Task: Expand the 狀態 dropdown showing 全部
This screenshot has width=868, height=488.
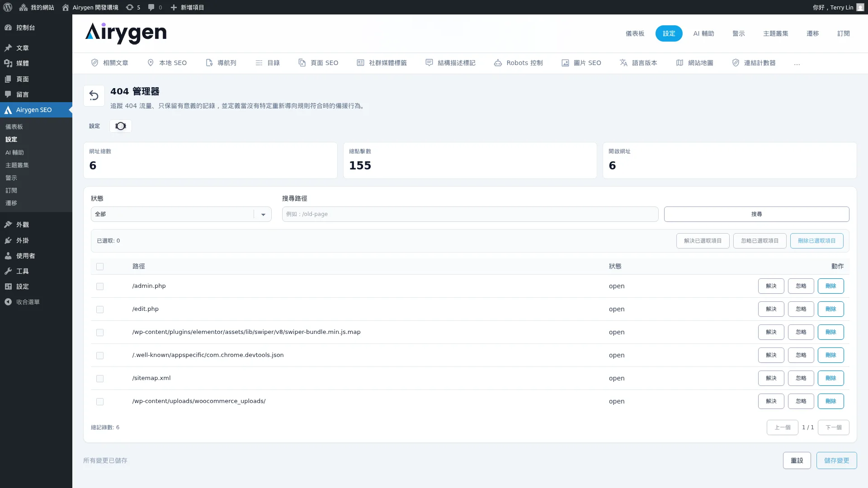Action: tap(181, 214)
